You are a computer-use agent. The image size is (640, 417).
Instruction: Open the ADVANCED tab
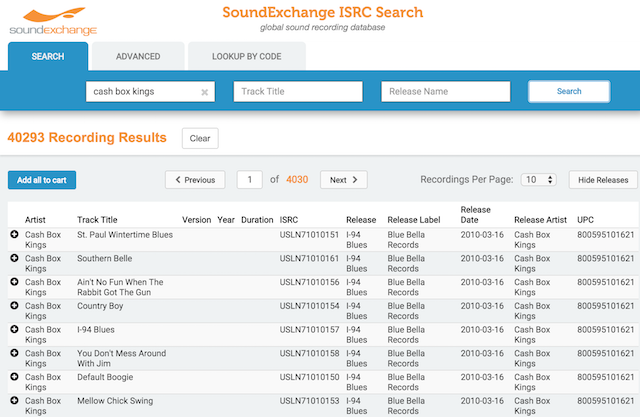138,56
